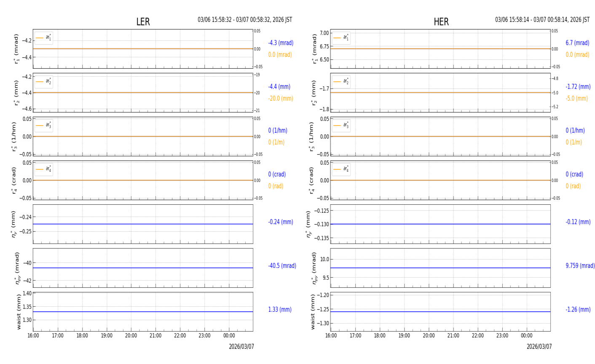The width and height of the screenshot is (595, 364).
Task: Click the LER -4.3 (mrad) value label
Action: (281, 43)
